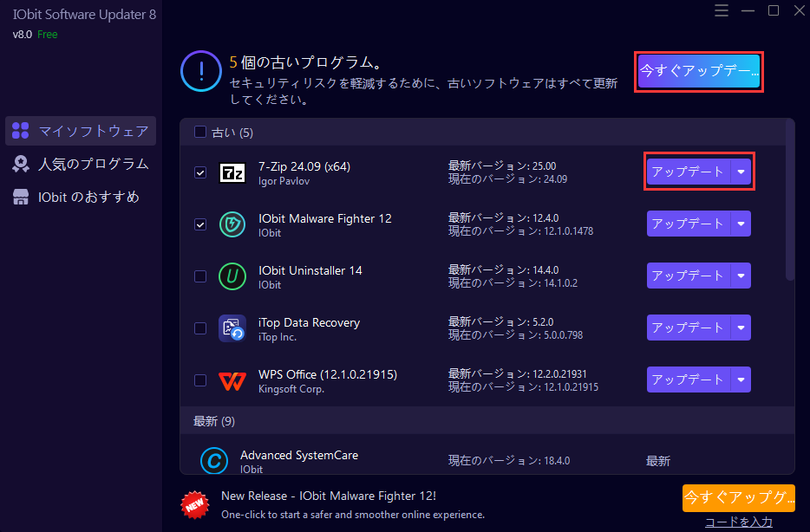
Task: Select the Advanced SystemCare row name
Action: click(299, 455)
